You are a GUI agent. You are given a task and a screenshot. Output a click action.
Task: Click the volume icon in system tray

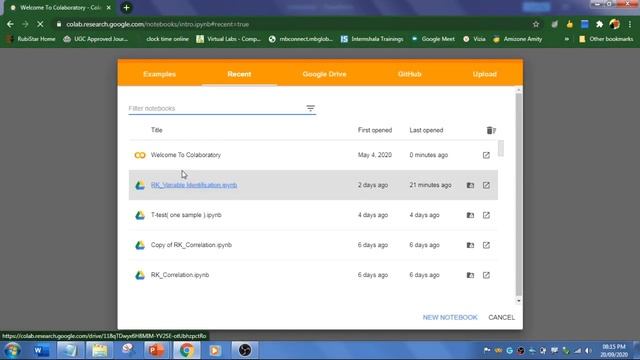coord(588,351)
